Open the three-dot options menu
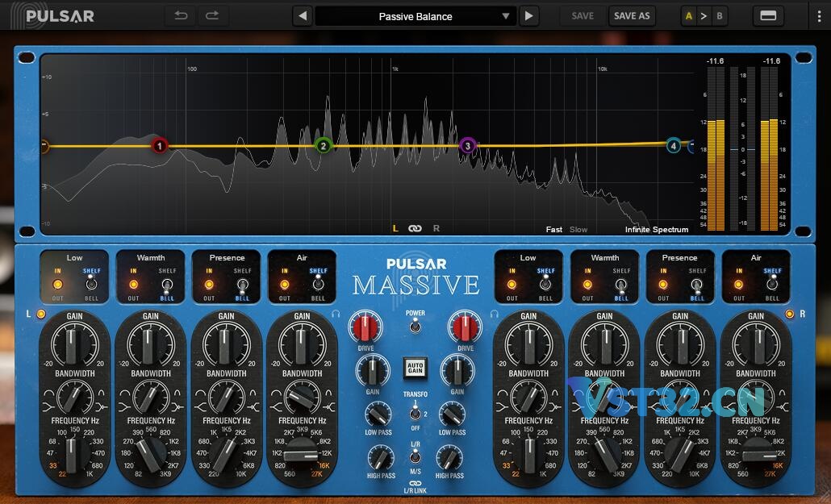The image size is (831, 504). pyautogui.click(x=820, y=16)
